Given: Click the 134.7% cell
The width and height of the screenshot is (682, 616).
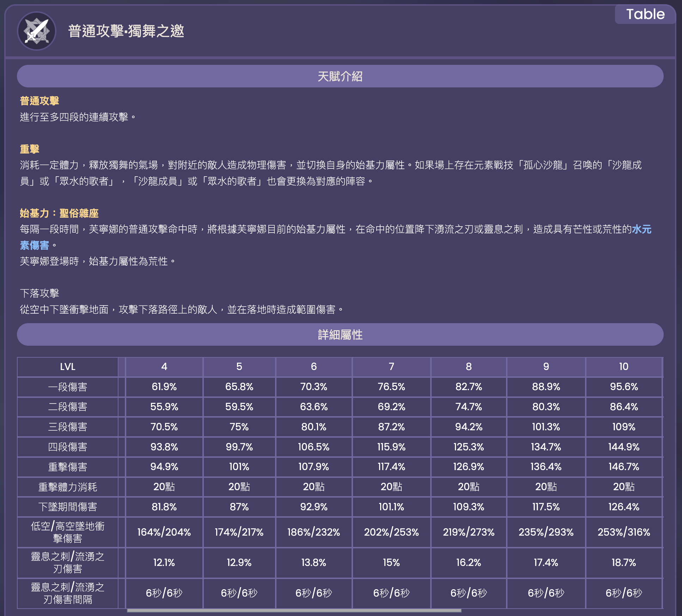Looking at the screenshot, I should click(546, 447).
